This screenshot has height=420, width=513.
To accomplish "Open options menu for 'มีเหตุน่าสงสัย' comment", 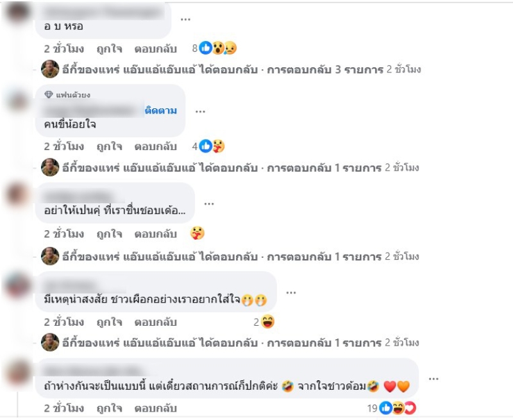I will [291, 292].
